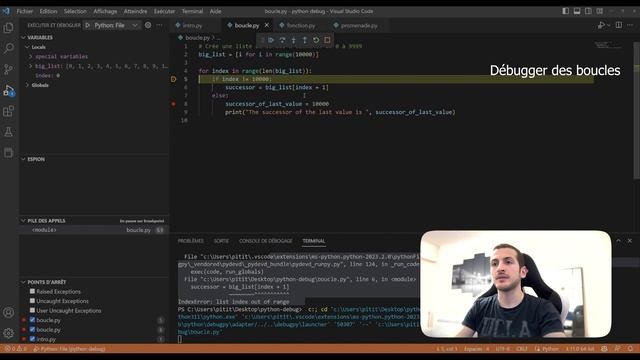Open the Manage gear menu
The height and width of the screenshot is (360, 640).
point(8,333)
